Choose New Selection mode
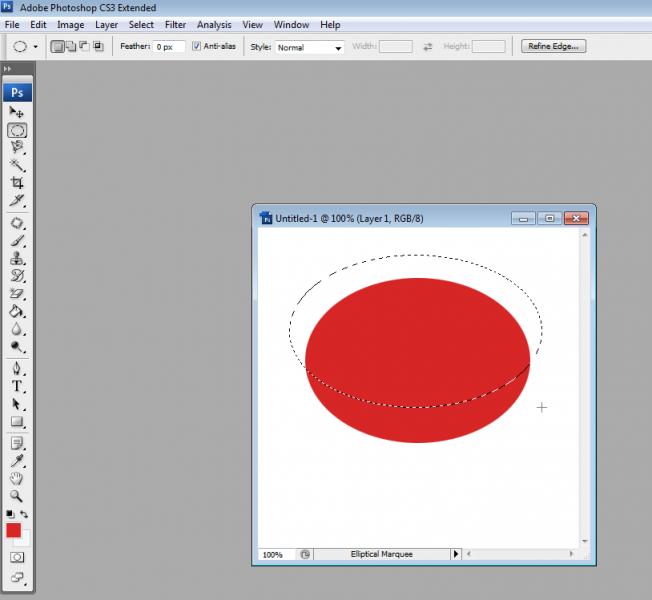This screenshot has height=600, width=652. point(57,47)
